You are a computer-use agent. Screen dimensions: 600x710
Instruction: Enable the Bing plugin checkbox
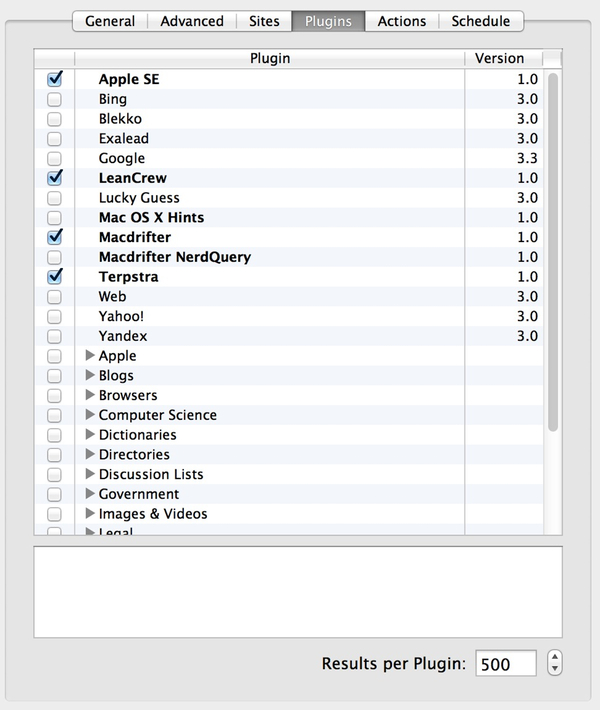tap(54, 99)
